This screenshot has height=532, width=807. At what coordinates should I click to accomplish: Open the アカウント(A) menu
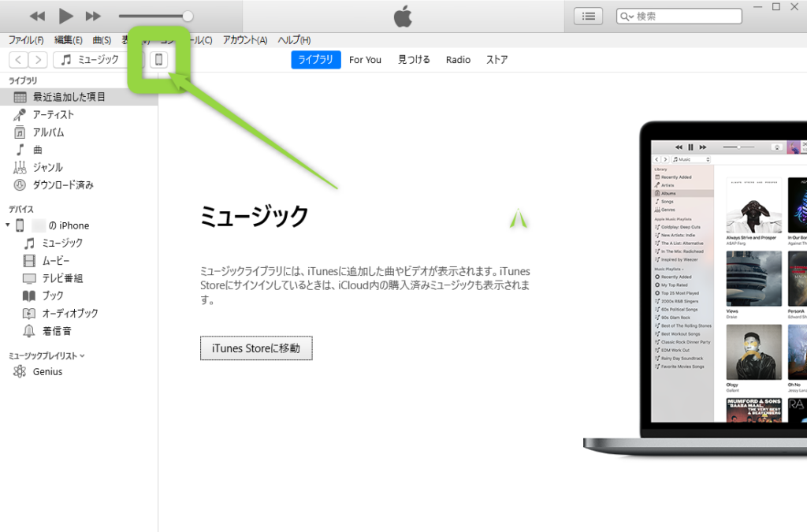245,40
